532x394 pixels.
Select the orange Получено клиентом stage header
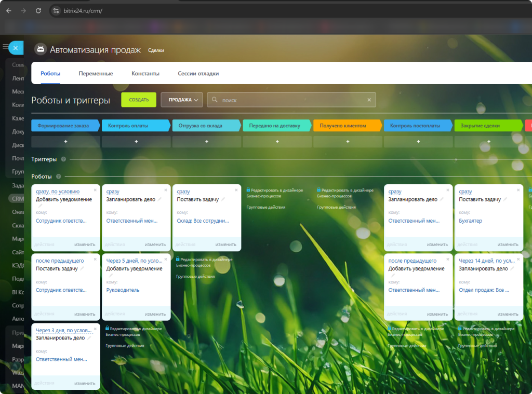coord(345,126)
